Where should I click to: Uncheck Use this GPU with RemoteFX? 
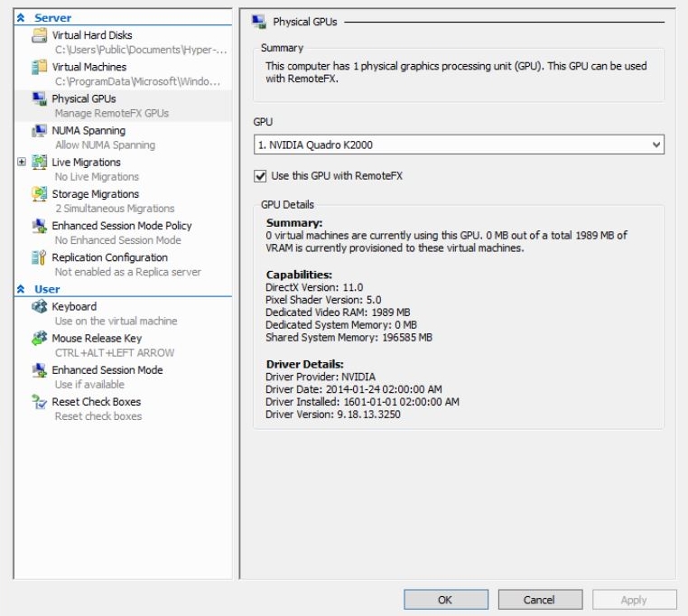260,176
